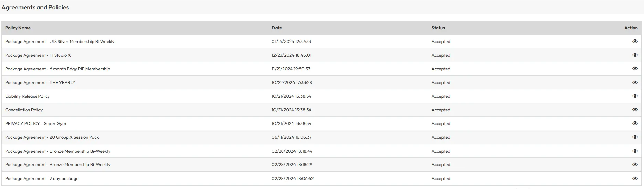View the Cancellation Policy using eye icon
The image size is (644, 189).
click(x=635, y=110)
